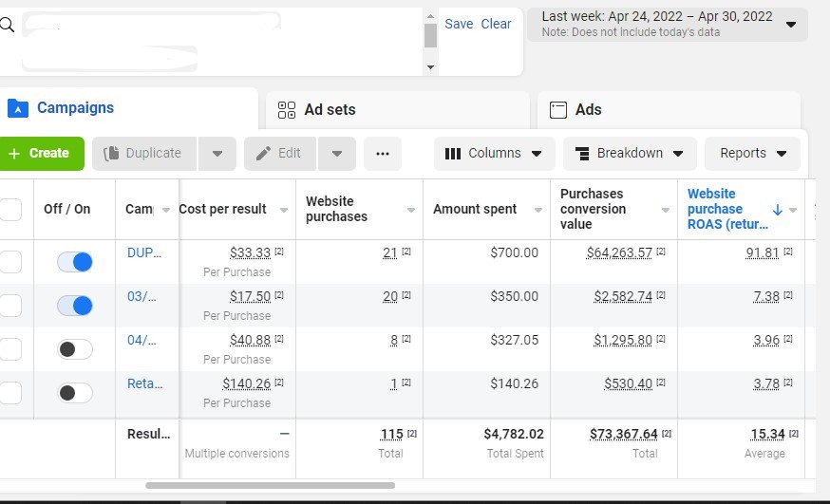The image size is (830, 504).
Task: Click the Clear filter link
Action: [496, 24]
